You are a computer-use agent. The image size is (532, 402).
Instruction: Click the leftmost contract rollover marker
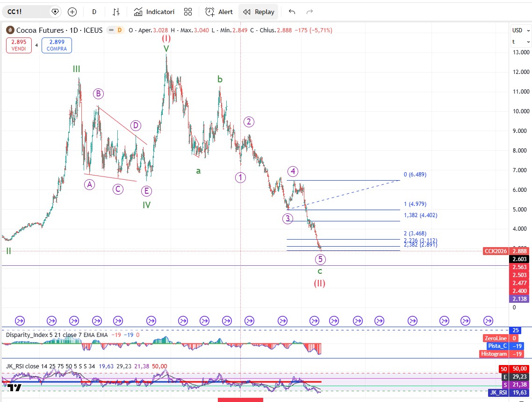pos(20,321)
